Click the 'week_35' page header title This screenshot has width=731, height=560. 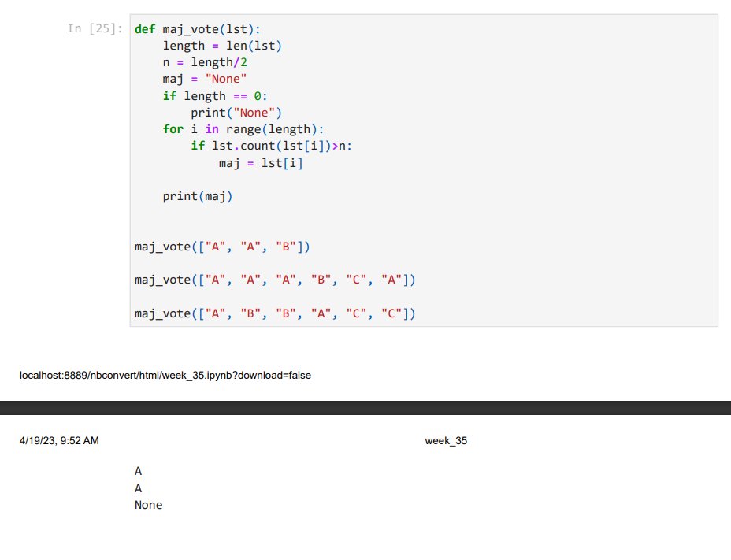click(446, 440)
